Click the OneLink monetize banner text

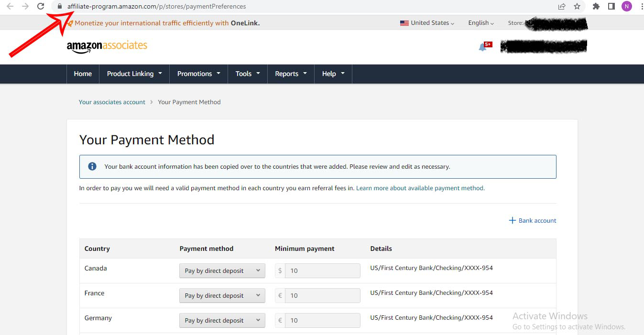click(167, 23)
